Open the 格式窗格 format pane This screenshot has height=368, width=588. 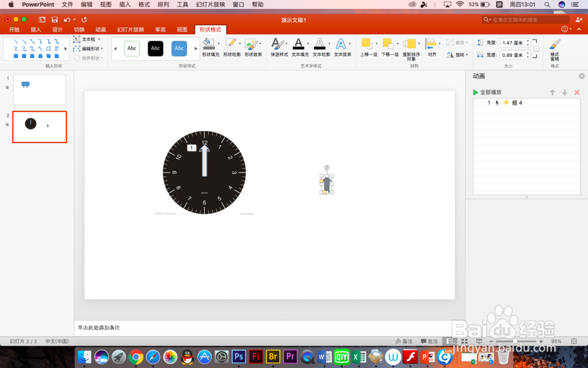(554, 49)
